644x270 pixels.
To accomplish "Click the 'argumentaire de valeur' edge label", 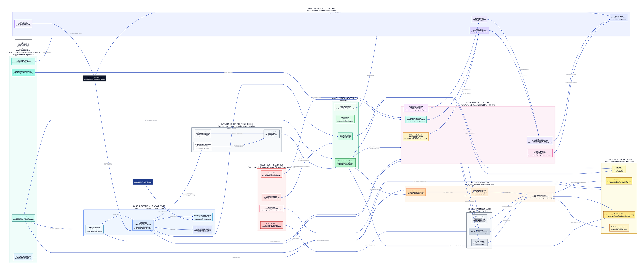I will click(x=76, y=33).
